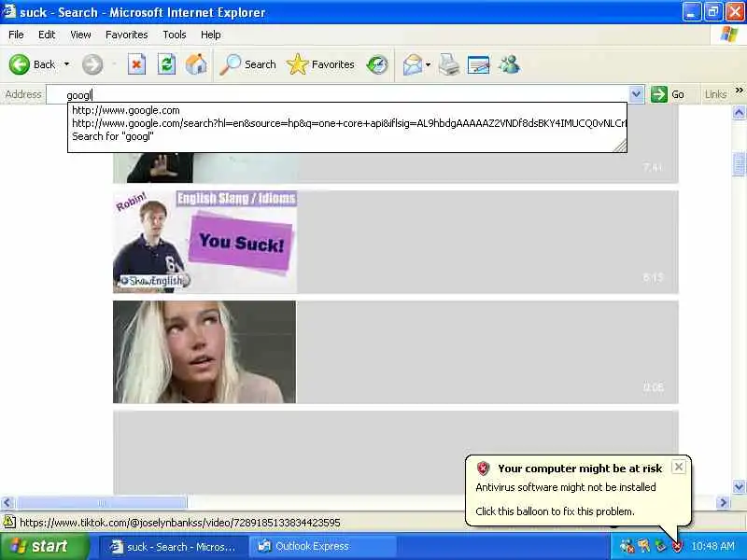Open the Windows Start button
Screen dimensions: 747x560
pos(44,546)
